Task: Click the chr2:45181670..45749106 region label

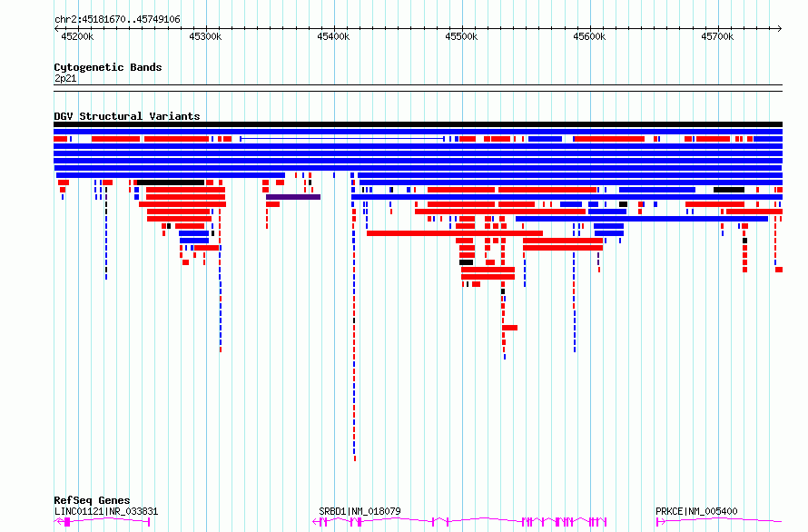Action: click(117, 19)
